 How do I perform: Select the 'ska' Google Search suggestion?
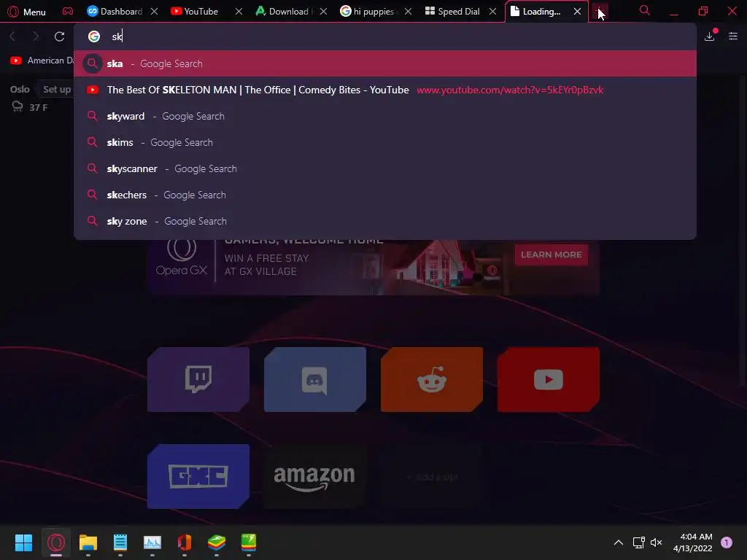[385, 63]
